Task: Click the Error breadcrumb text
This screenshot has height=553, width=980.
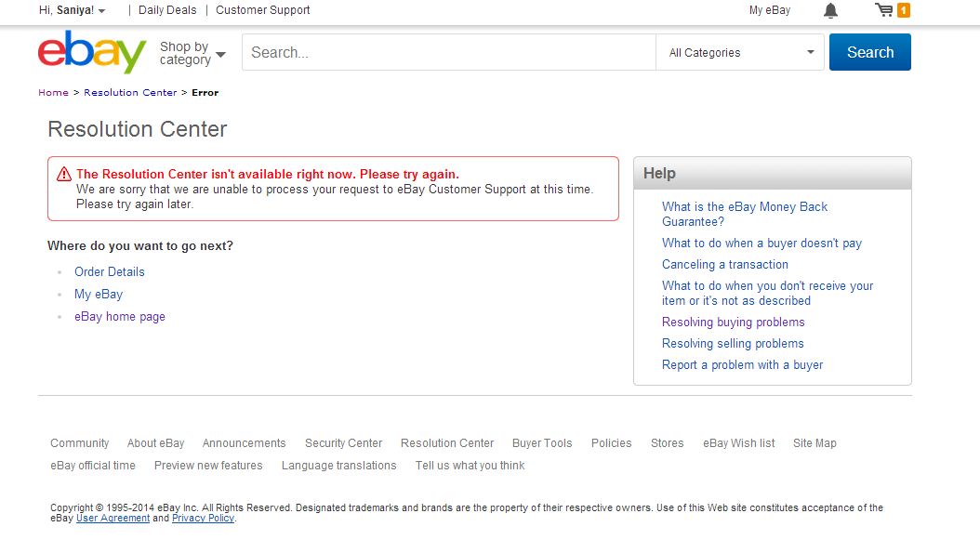Action: click(x=205, y=93)
